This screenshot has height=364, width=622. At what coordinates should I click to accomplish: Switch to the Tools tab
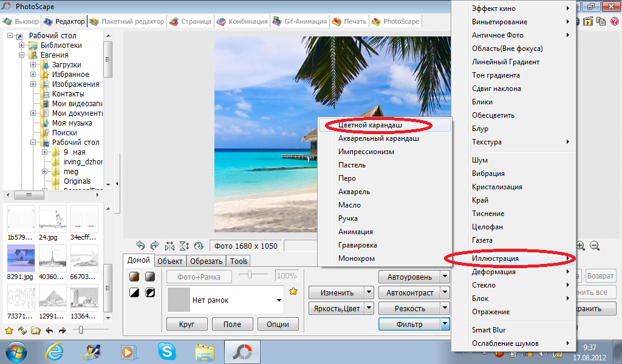(238, 261)
